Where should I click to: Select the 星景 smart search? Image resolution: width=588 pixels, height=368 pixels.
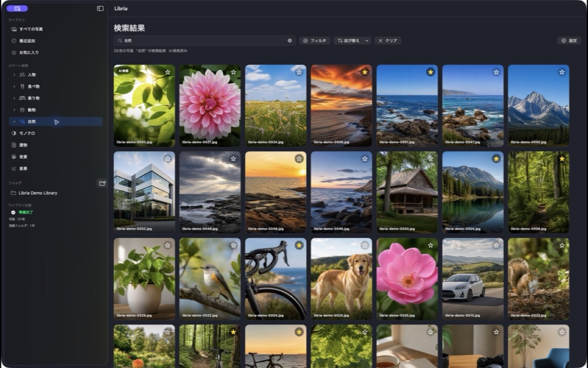(x=56, y=168)
